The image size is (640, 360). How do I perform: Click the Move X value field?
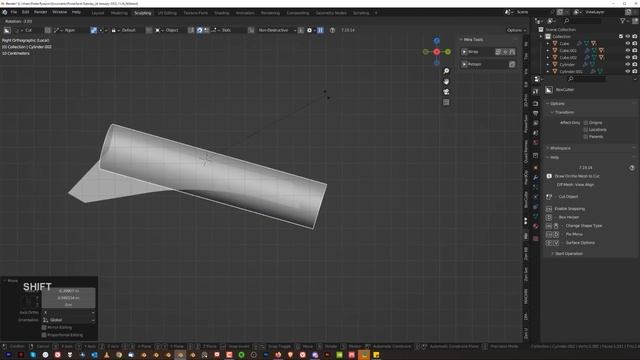coord(69,291)
